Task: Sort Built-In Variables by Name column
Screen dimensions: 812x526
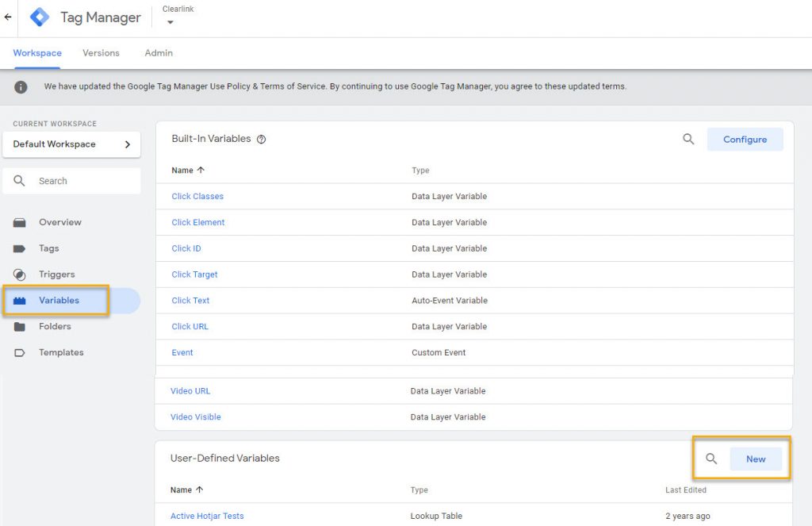Action: pos(188,171)
